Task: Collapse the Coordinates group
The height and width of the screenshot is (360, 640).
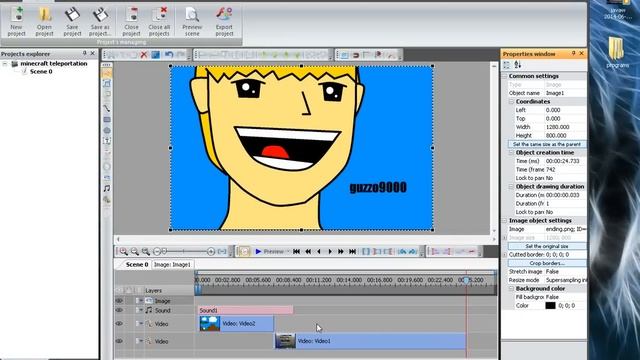Action: [511, 101]
